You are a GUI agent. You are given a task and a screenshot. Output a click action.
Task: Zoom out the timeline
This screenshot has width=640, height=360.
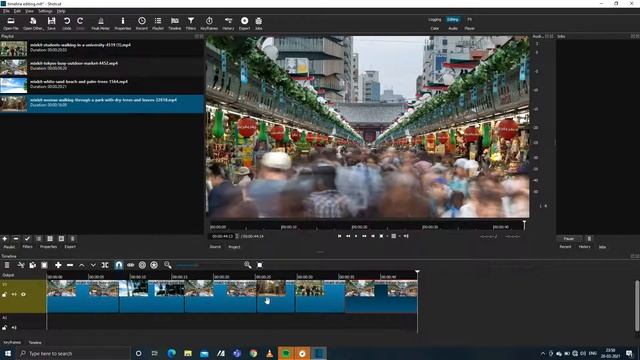(x=168, y=265)
